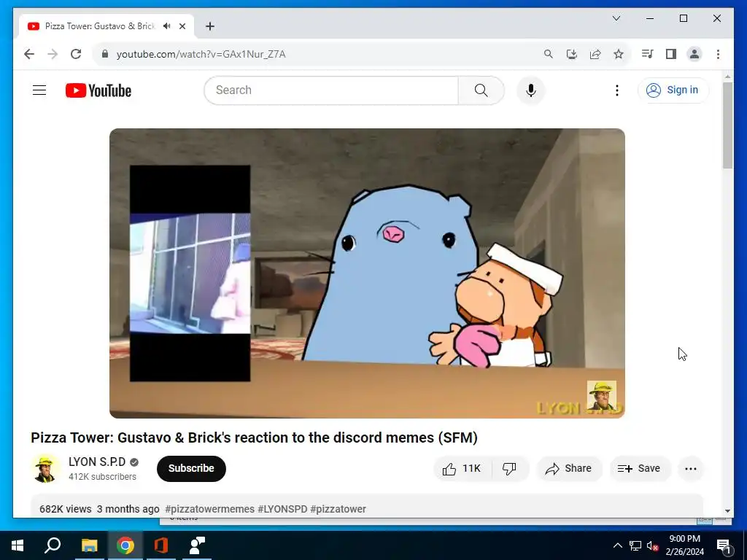Open the muted volume tray icon
This screenshot has height=560, width=747.
point(653,545)
